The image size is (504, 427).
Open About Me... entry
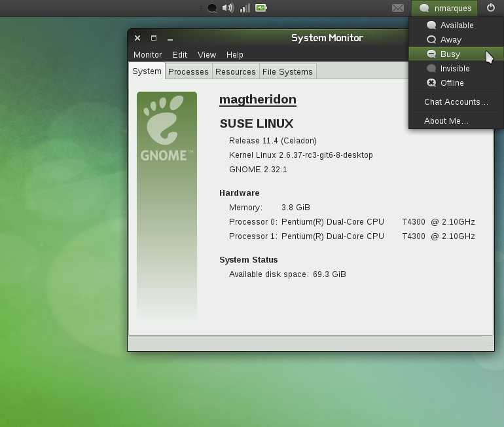pyautogui.click(x=456, y=121)
